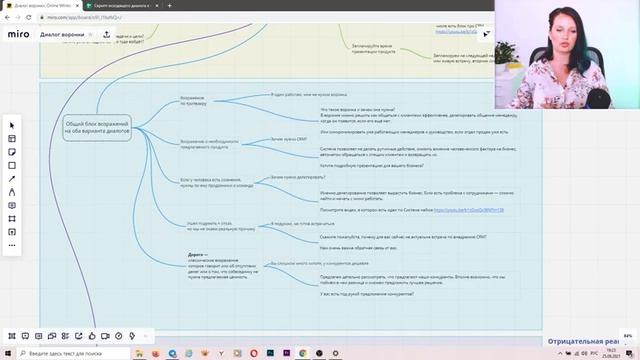Viewport: 640px width, 360px height.
Task: Close the second browser tab
Action: click(157, 6)
